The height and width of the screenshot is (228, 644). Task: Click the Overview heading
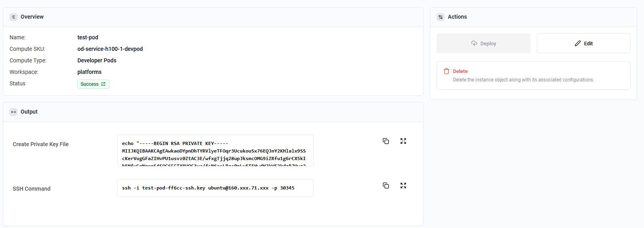[x=32, y=17]
